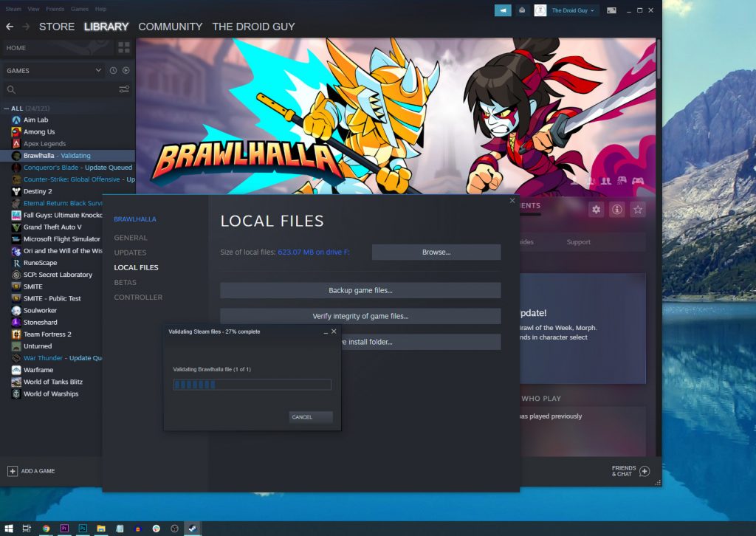
Task: Open the Steam menu
Action: pos(13,9)
